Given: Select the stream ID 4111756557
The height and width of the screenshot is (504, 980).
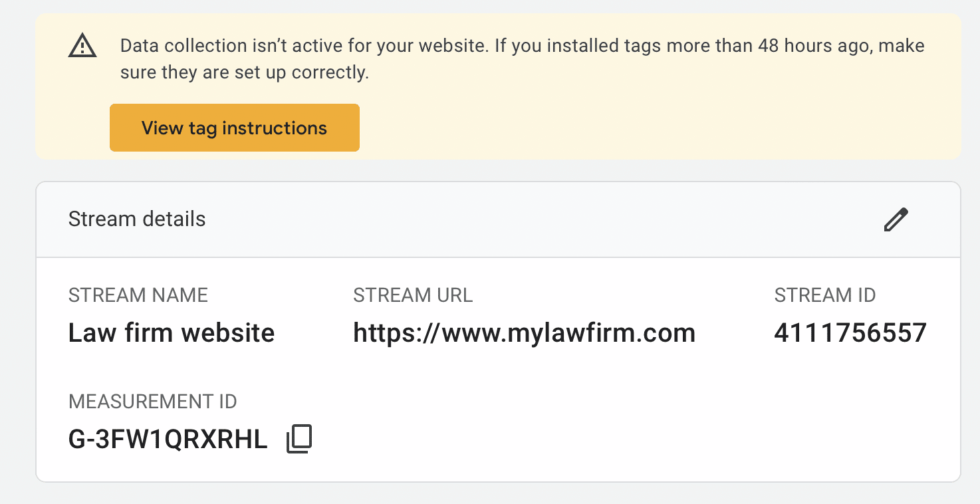Looking at the screenshot, I should [x=850, y=332].
